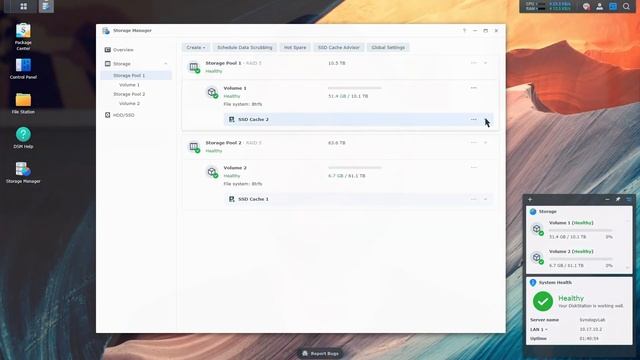Click the Storage Manager help question mark
Image resolution: width=640 pixels, height=360 pixels.
coord(464,31)
